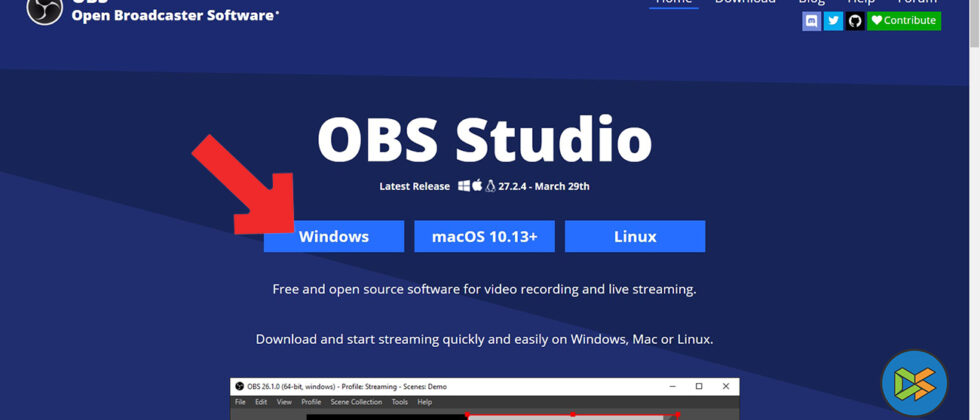The image size is (980, 420).
Task: Click "Open Broadcaster Software" header text
Action: [x=175, y=16]
